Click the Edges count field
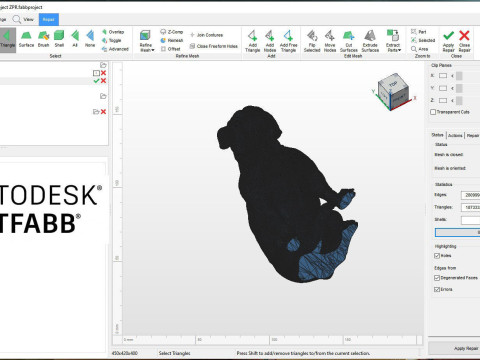 click(x=471, y=195)
